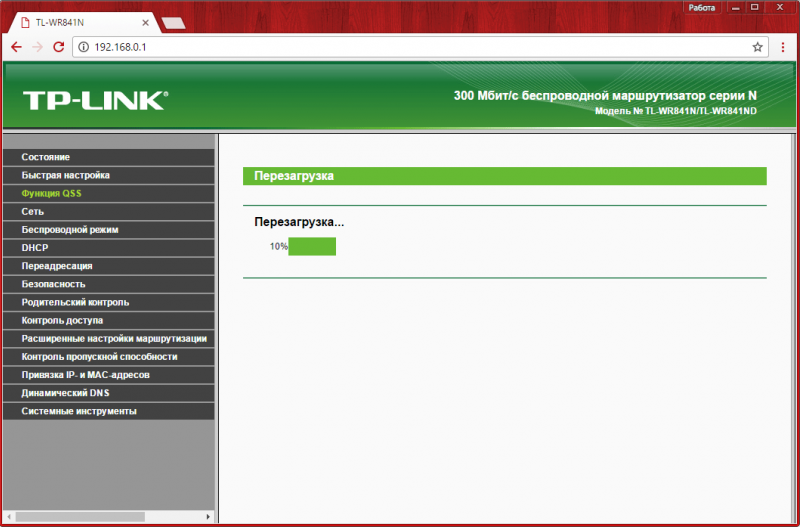The width and height of the screenshot is (800, 527).
Task: Open the Chrome three-dot menu
Action: click(783, 47)
